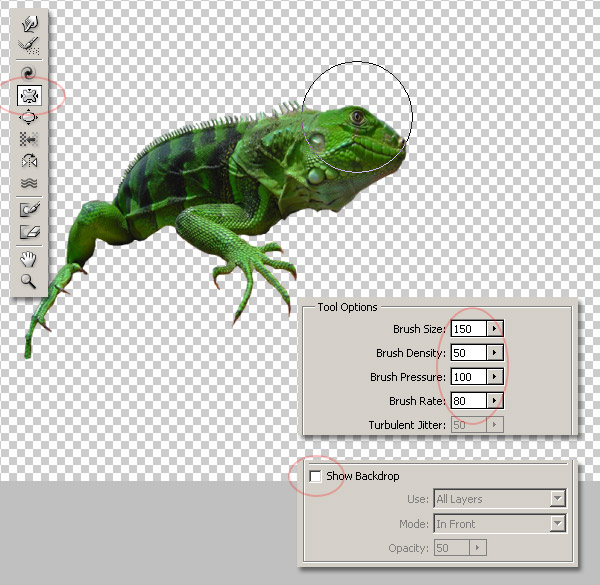Viewport: 600px width, 585px height.
Task: Open the Brush Rate slider arrow
Action: [x=495, y=401]
